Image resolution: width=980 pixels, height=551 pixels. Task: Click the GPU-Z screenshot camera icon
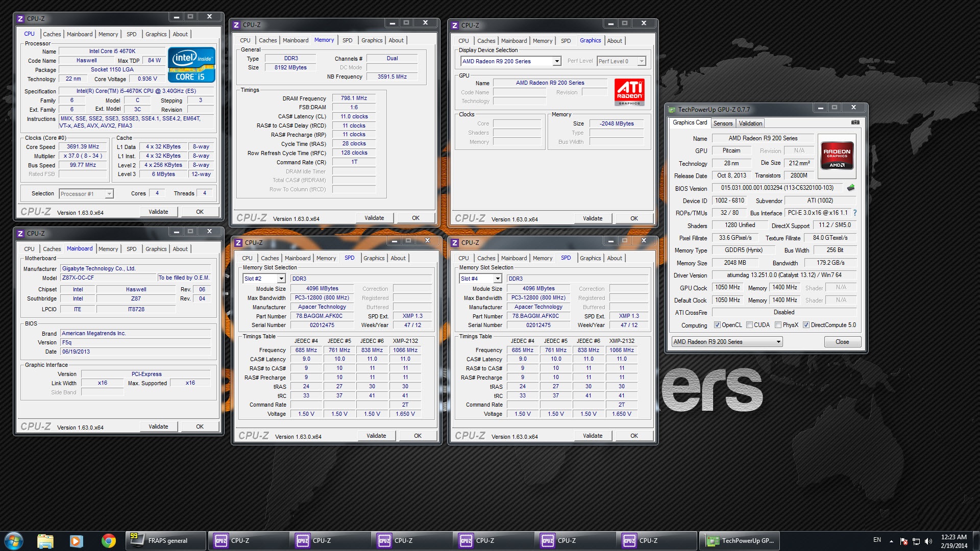pyautogui.click(x=855, y=122)
